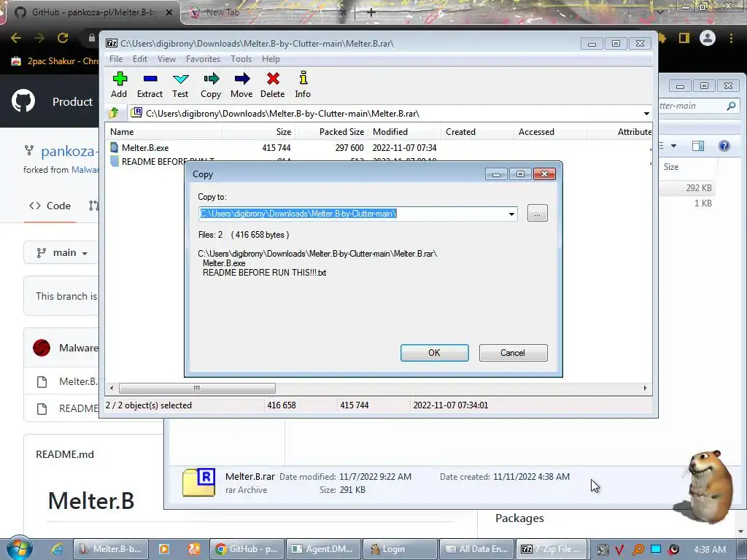The image size is (747, 560).
Task: Open Explorer help question mark icon
Action: click(724, 146)
